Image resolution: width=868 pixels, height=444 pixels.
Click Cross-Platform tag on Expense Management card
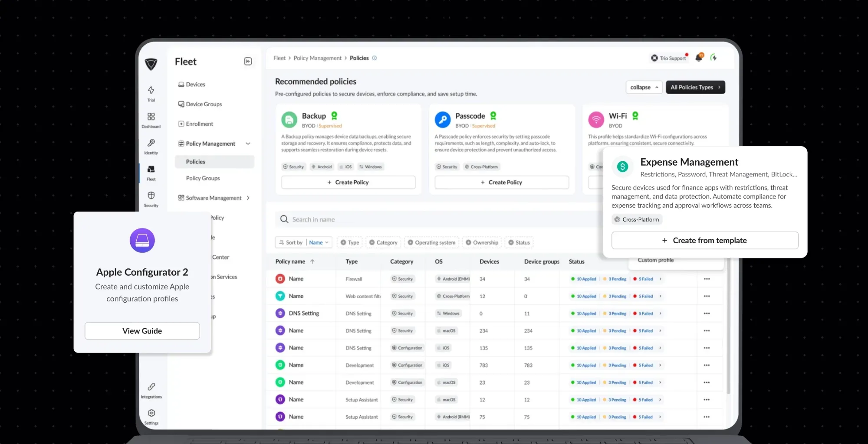pyautogui.click(x=637, y=219)
